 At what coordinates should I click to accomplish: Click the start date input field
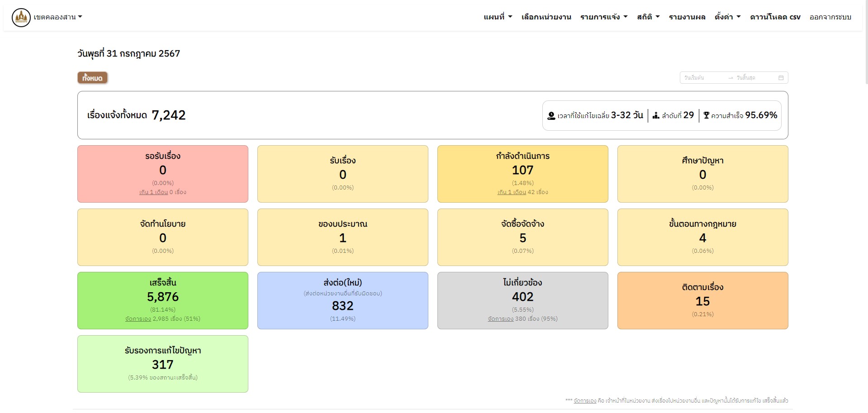point(702,78)
